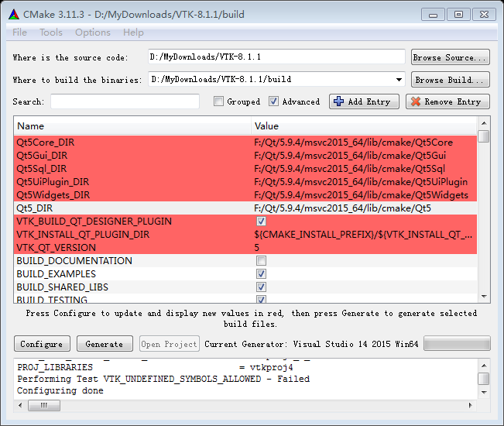Click the Value column header
Image resolution: width=504 pixels, height=426 pixels.
click(364, 126)
